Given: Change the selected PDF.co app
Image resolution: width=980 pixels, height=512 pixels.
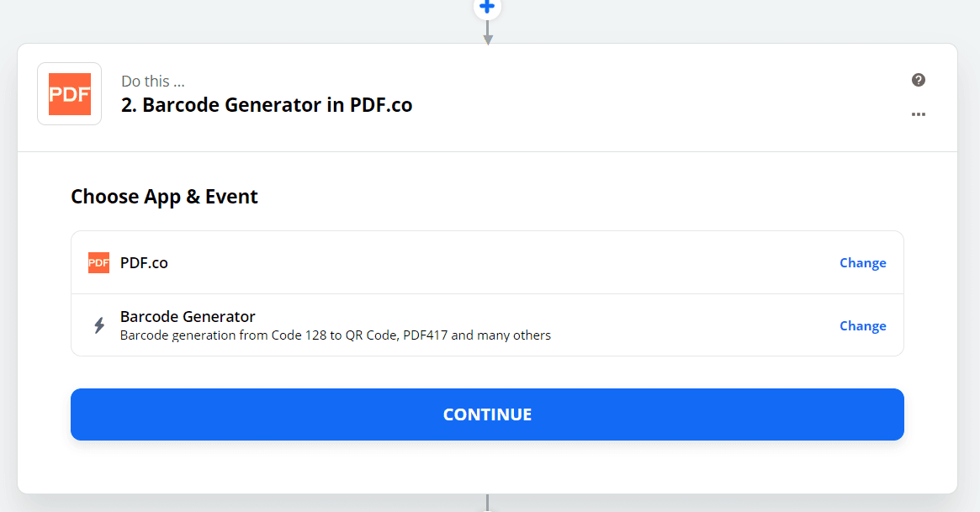Looking at the screenshot, I should [862, 263].
